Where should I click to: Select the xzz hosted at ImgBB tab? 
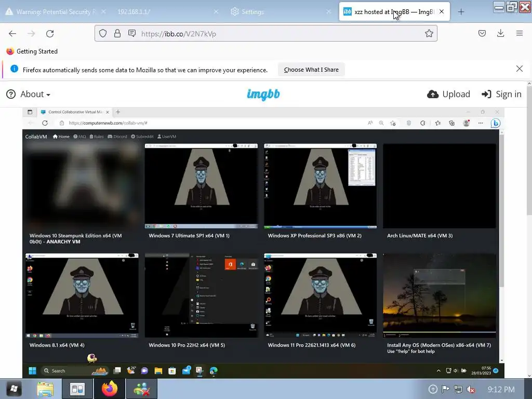click(x=394, y=12)
